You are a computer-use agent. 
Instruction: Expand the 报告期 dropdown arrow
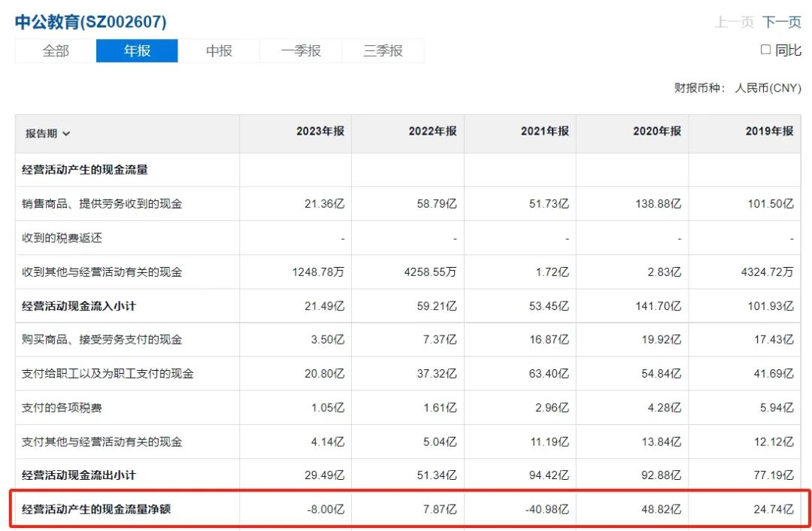click(x=66, y=134)
